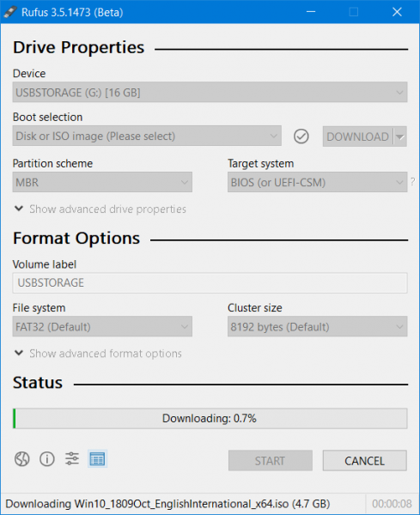Click the Rufus USB title bar icon
Viewport: 420px width, 515px height.
[x=10, y=12]
